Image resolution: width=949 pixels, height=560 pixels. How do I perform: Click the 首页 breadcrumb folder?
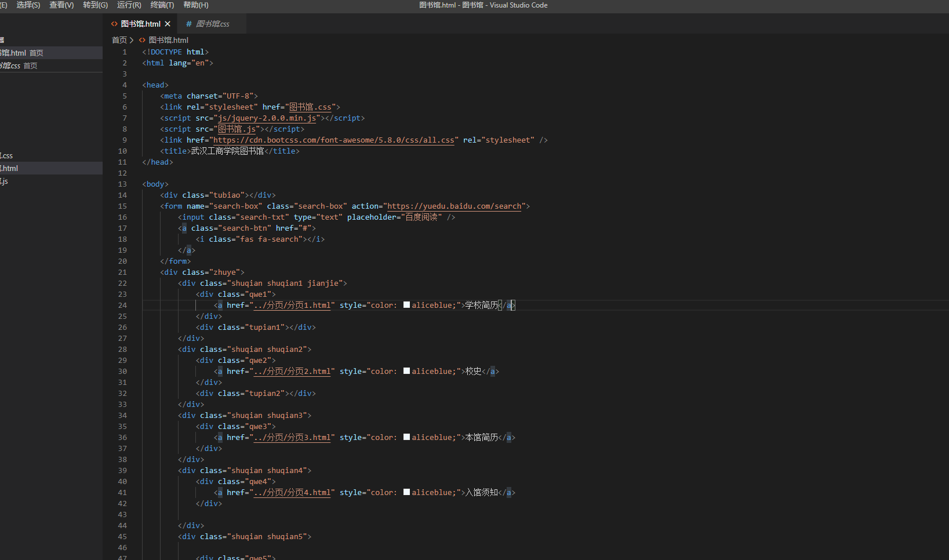point(119,40)
